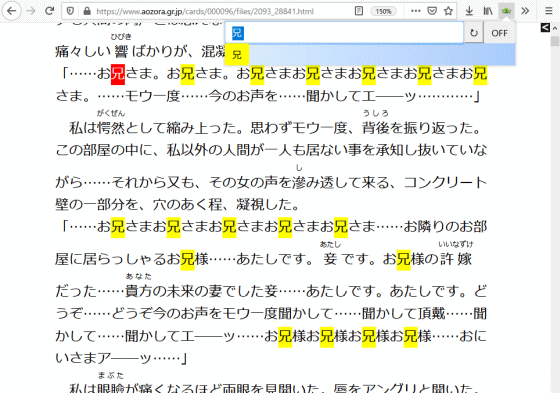The height and width of the screenshot is (393, 560).
Task: Show site security padlock info
Action: (x=87, y=11)
